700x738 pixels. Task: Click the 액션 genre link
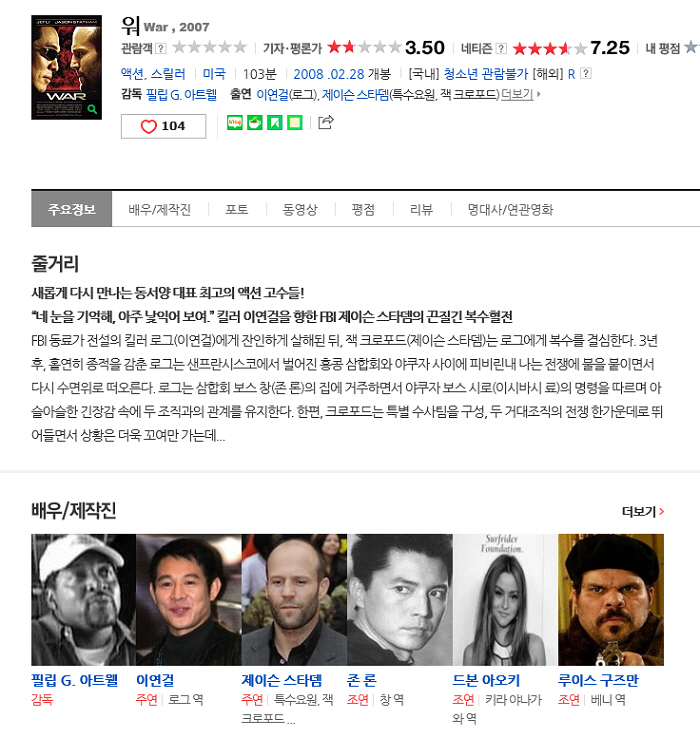[x=132, y=74]
